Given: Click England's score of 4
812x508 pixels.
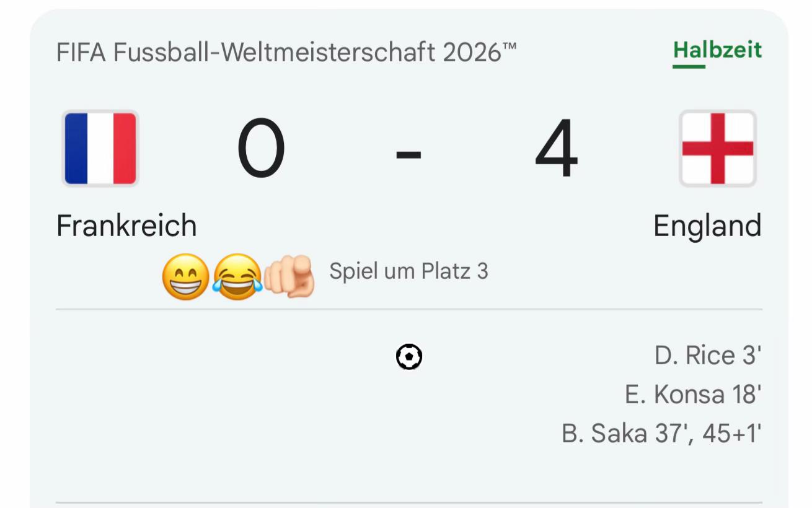Looking at the screenshot, I should click(x=557, y=149).
